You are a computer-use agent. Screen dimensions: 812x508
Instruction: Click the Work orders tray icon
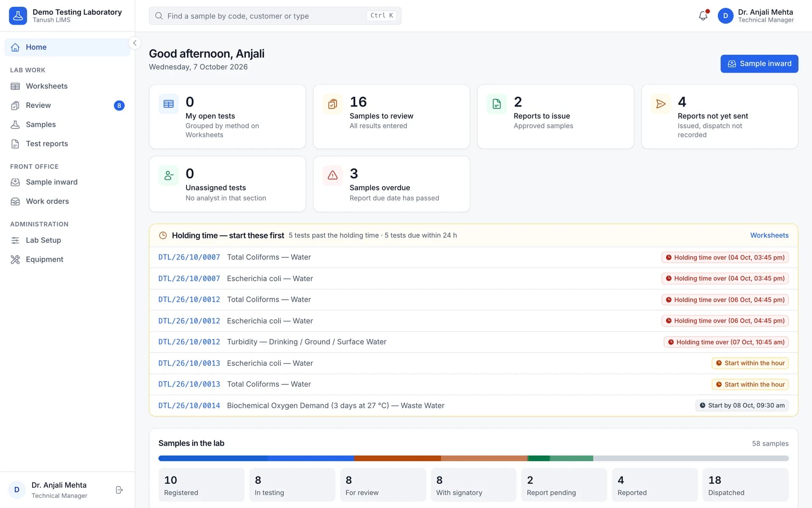(15, 202)
